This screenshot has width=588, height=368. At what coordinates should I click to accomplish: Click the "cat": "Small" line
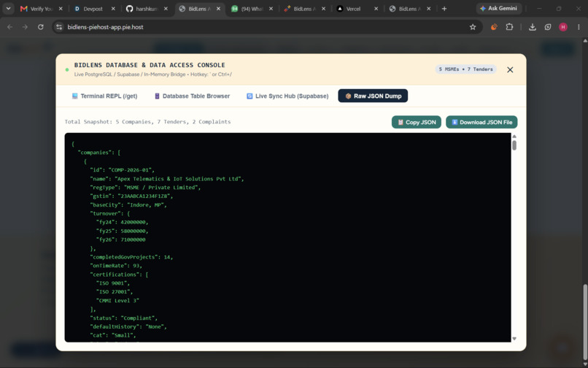coord(113,335)
